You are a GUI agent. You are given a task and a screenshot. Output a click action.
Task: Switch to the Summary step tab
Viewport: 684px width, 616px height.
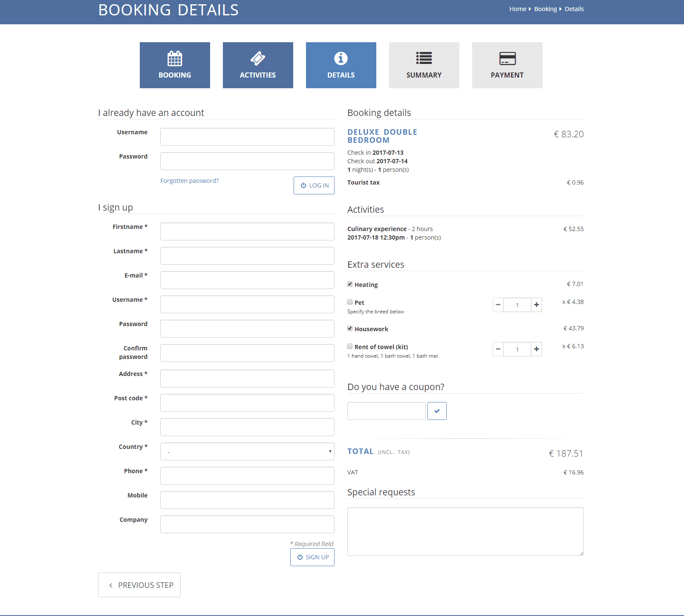[x=424, y=65]
